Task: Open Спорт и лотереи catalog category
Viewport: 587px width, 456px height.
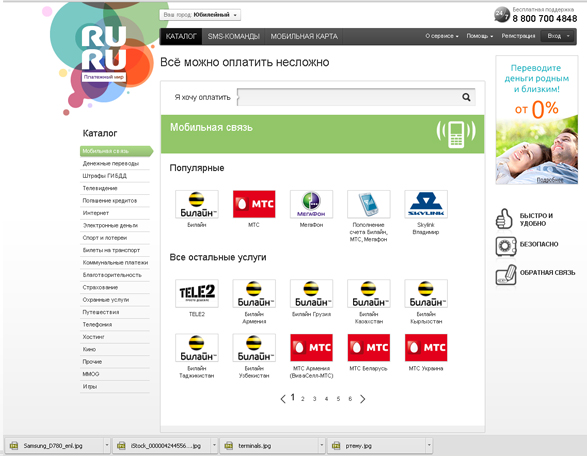Action: 105,238
